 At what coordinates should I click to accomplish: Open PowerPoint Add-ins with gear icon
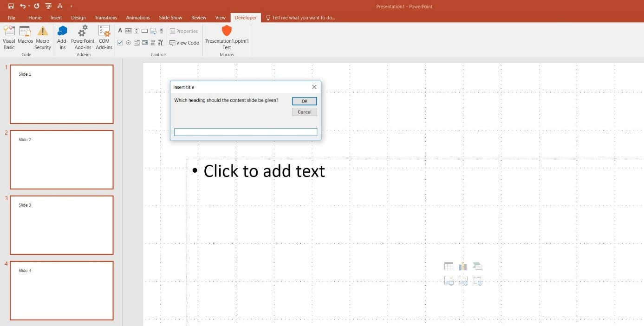coord(83,38)
